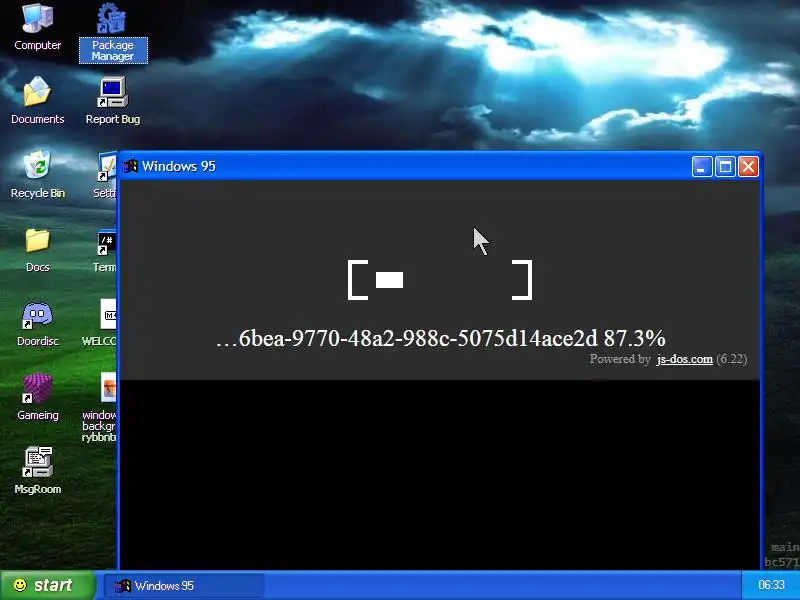Click the loading text showing 87.3%

click(x=441, y=338)
